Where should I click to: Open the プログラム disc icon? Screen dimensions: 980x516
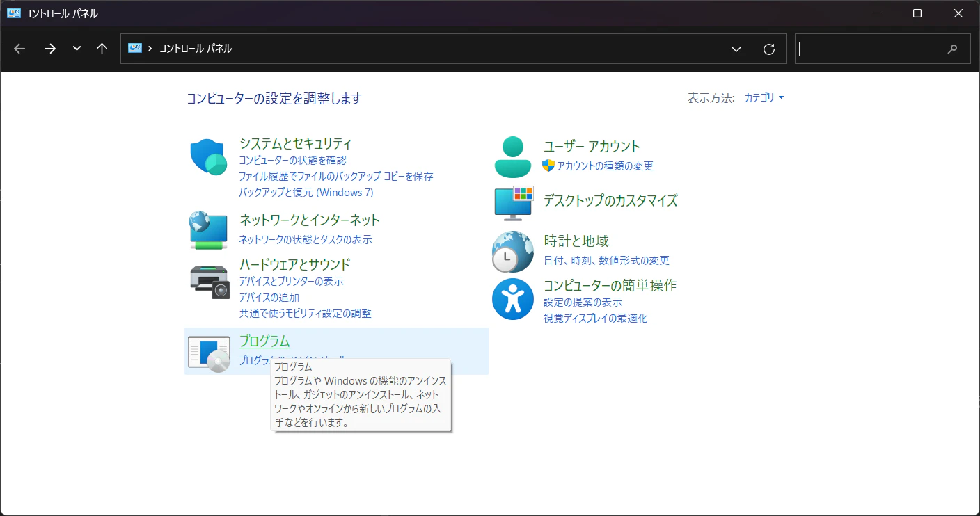click(x=209, y=353)
